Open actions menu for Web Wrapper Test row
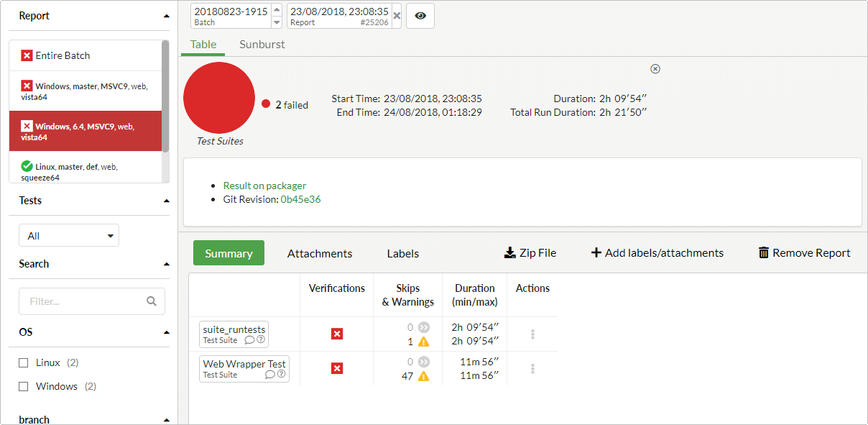Viewport: 868px width, 425px height. click(x=532, y=369)
